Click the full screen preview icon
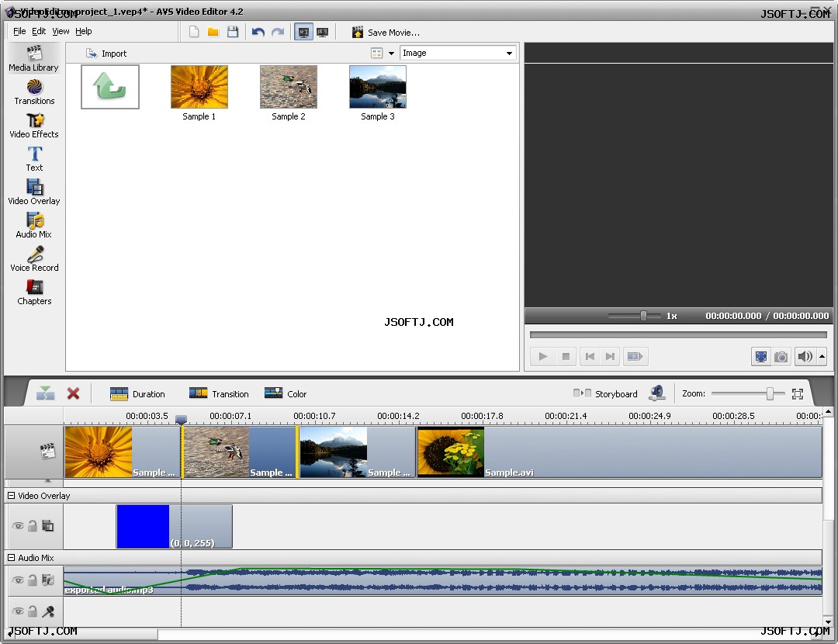 click(x=761, y=356)
